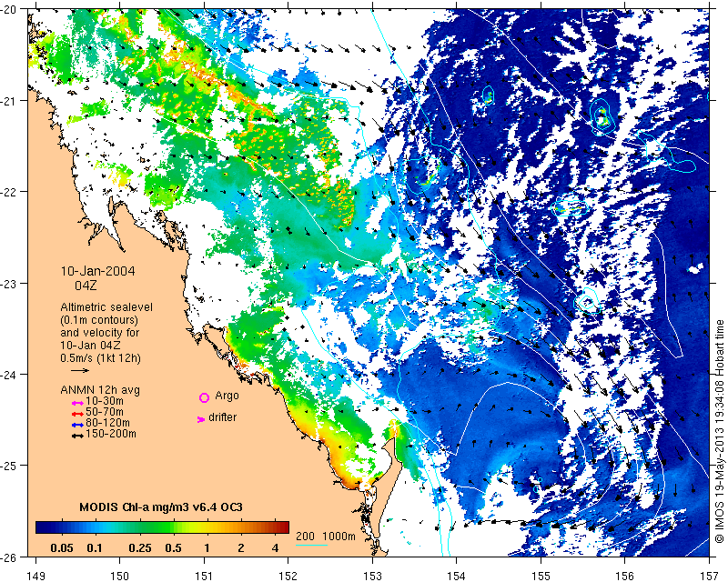Click the '0.5m/s (1kt 12h)' text
Image resolution: width=728 pixels, height=582 pixels.
pyautogui.click(x=100, y=358)
